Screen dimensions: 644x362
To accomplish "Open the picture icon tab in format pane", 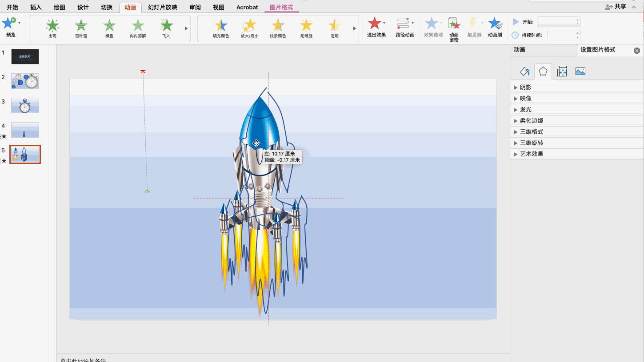I will [580, 72].
